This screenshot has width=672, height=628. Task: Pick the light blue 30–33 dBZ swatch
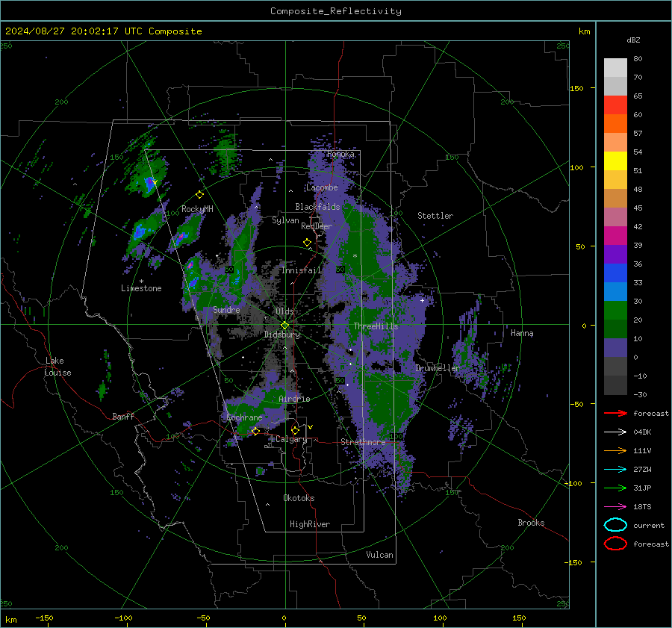(x=615, y=291)
